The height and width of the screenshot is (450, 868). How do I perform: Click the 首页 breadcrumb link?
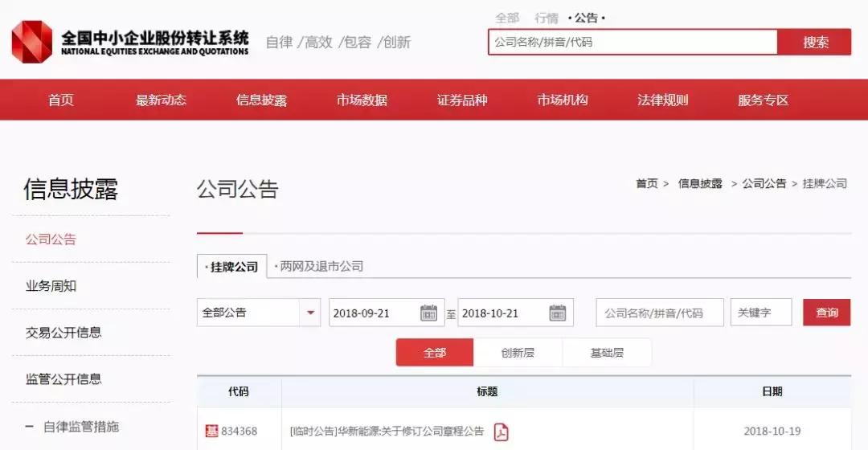tap(646, 184)
